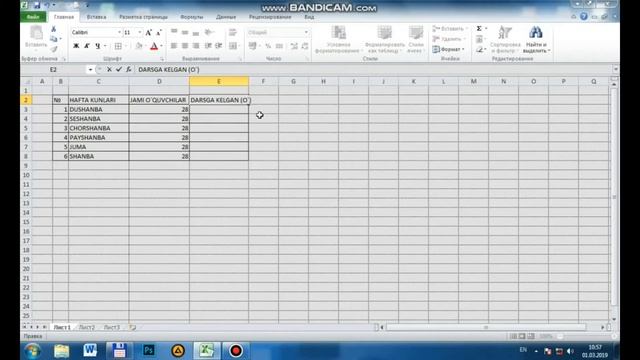This screenshot has height=360, width=640.
Task: Cancel the entry with the formula bar X
Action: point(109,70)
